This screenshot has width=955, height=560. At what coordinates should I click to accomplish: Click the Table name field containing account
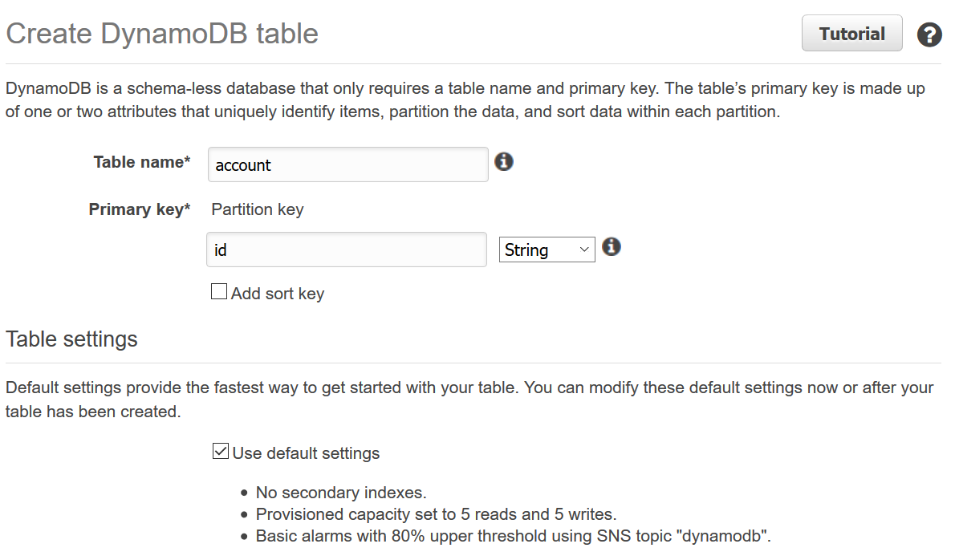click(x=347, y=165)
